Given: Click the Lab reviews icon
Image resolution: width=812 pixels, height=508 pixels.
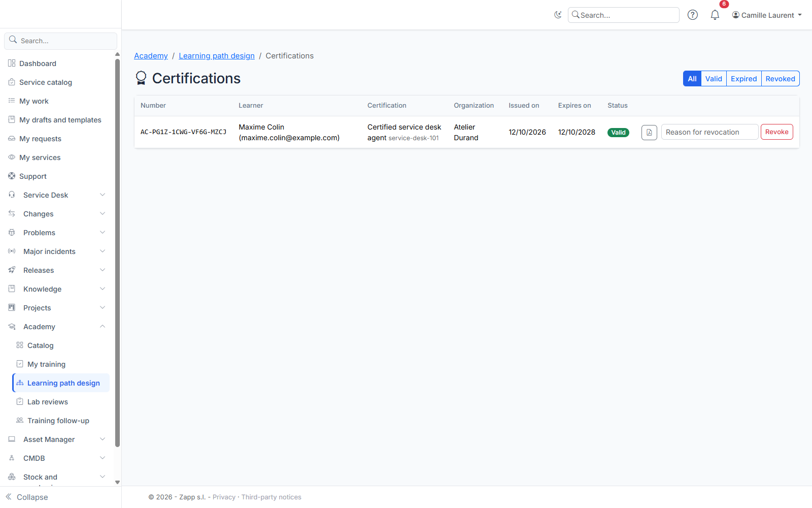Looking at the screenshot, I should [x=20, y=401].
